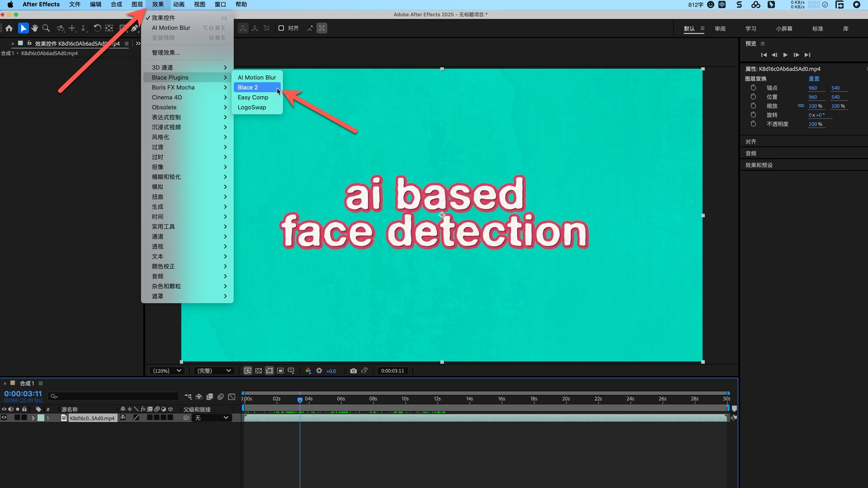Click the Play button in Preview panel
This screenshot has width=868, height=488.
(x=785, y=55)
